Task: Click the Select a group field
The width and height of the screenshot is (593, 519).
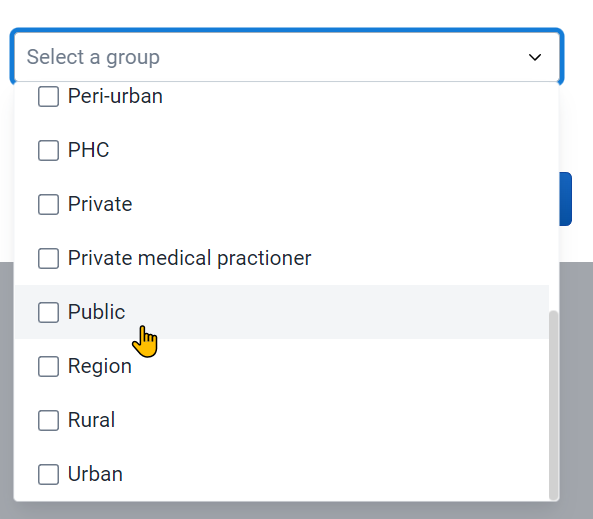Action: (287, 57)
